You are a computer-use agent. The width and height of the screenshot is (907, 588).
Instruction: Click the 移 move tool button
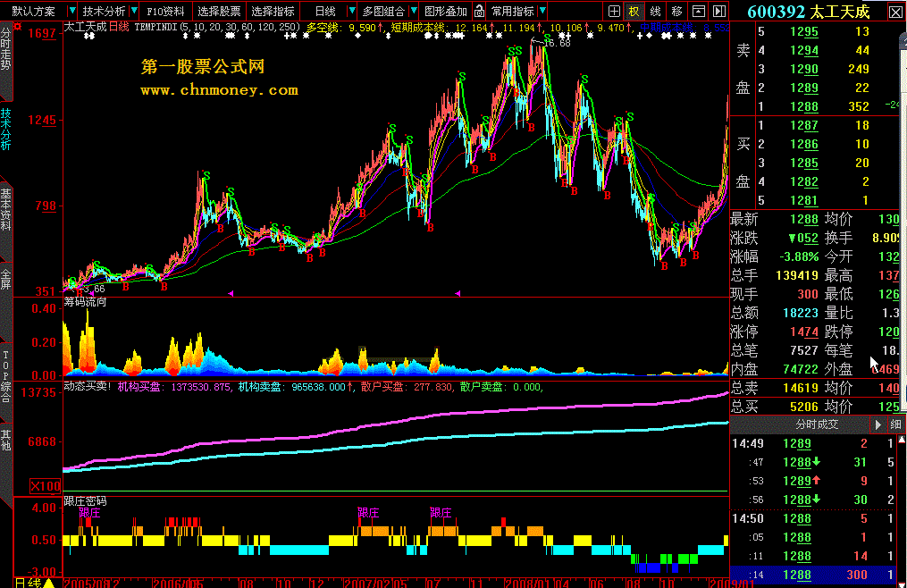coord(676,11)
